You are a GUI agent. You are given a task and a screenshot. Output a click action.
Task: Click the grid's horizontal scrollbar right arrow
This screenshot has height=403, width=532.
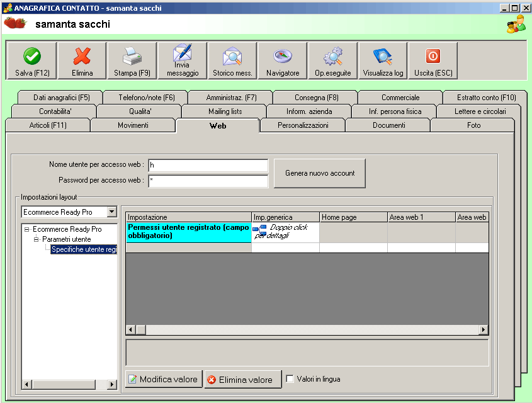(484, 330)
